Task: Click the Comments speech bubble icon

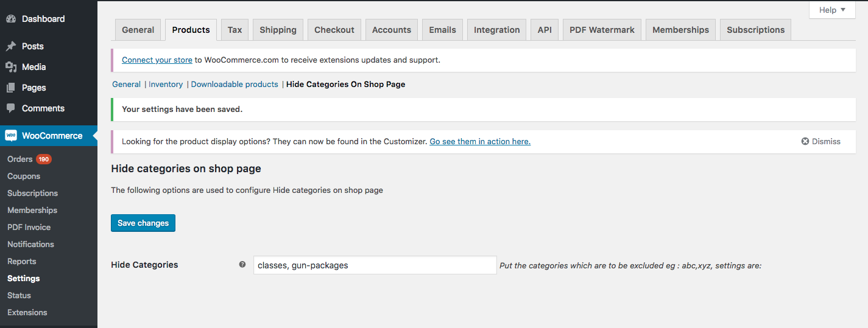Action: (11, 108)
